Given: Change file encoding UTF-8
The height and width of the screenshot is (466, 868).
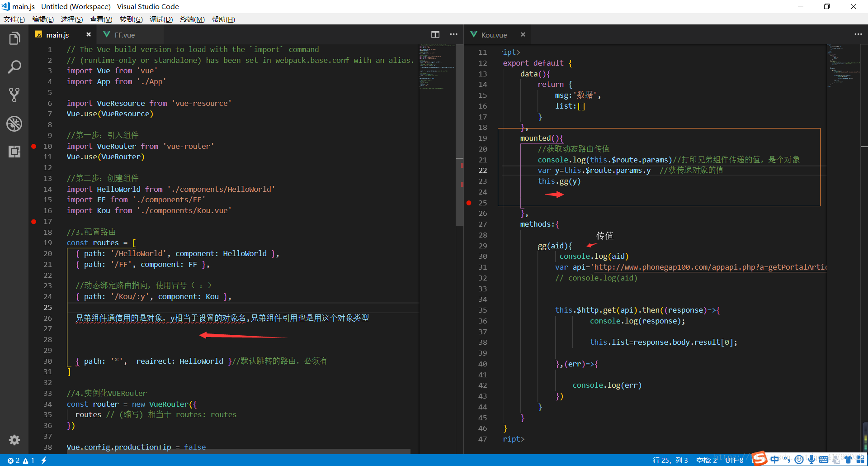Looking at the screenshot, I should [734, 460].
